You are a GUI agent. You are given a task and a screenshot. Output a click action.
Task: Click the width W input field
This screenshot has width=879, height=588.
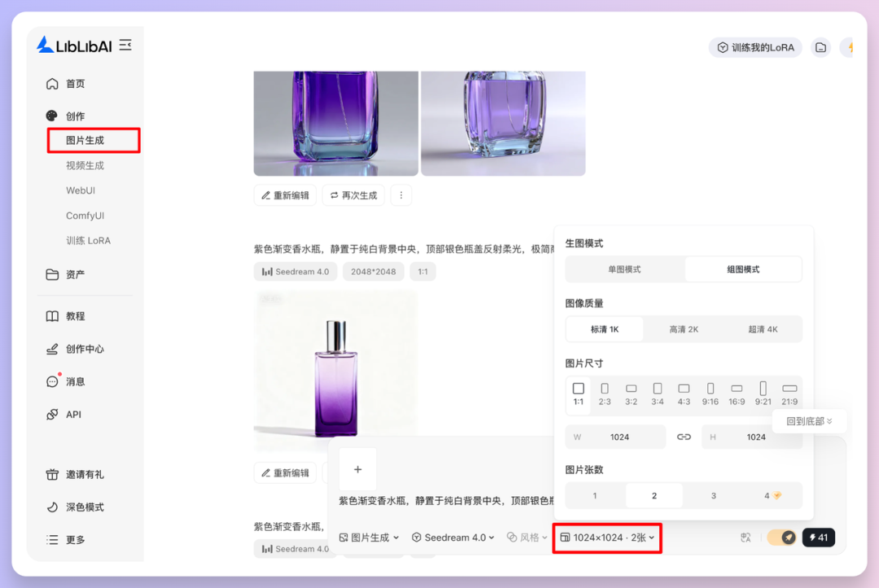[x=615, y=437]
